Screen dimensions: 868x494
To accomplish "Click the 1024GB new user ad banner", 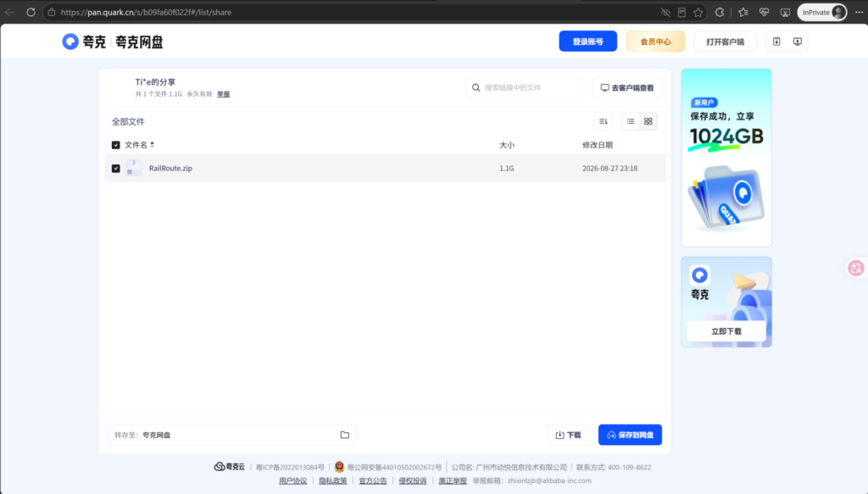I will pos(726,158).
